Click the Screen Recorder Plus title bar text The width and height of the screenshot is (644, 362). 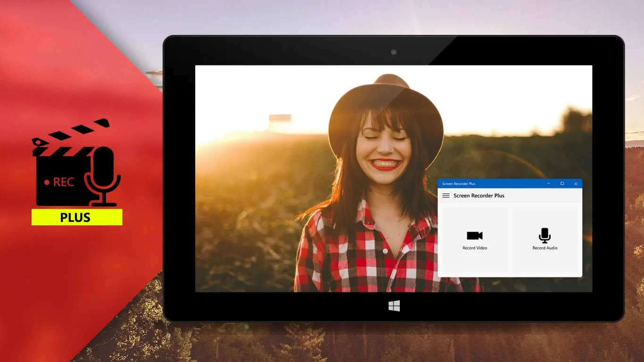pyautogui.click(x=459, y=184)
